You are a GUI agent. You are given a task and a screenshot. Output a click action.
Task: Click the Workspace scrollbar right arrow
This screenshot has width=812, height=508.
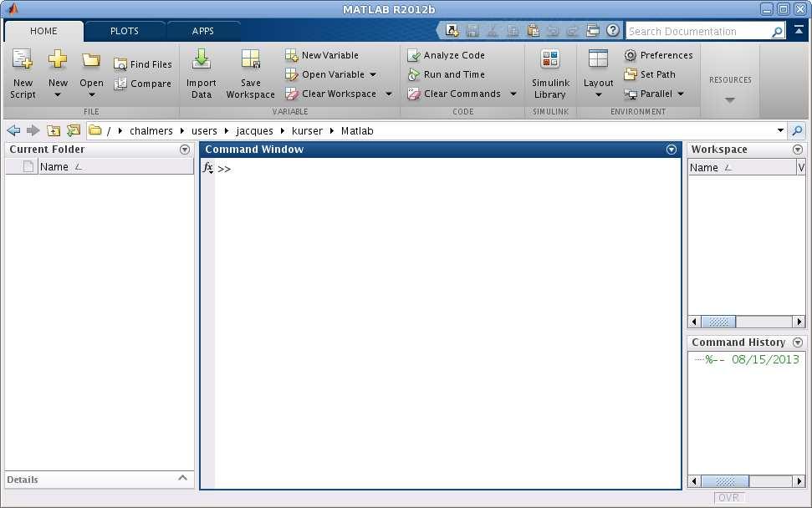pos(799,322)
